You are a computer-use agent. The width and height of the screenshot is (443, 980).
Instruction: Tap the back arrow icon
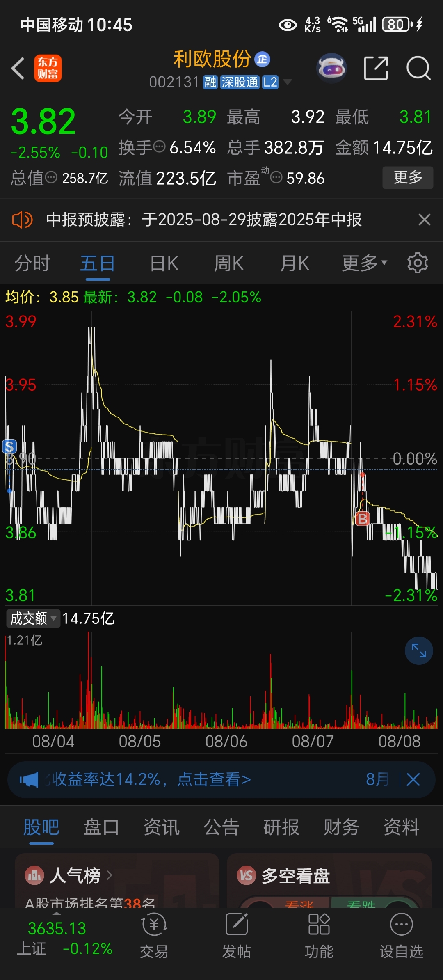(18, 68)
